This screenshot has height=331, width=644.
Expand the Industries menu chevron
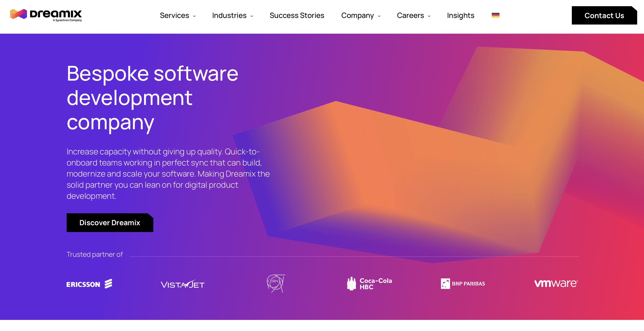[252, 16]
